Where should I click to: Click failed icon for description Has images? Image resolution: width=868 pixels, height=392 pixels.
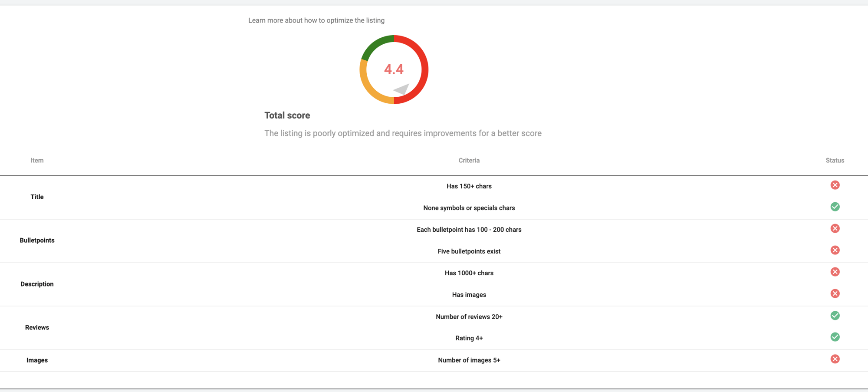(835, 293)
